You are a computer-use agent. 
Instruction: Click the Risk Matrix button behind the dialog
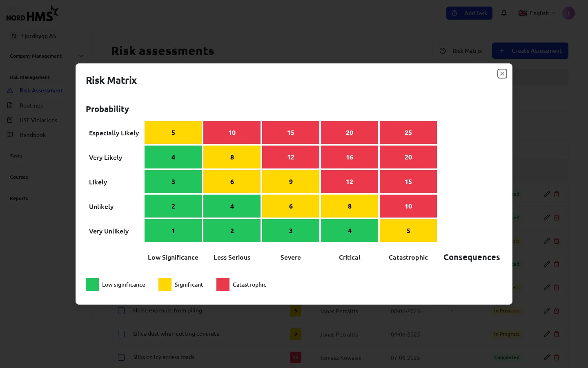coord(461,51)
